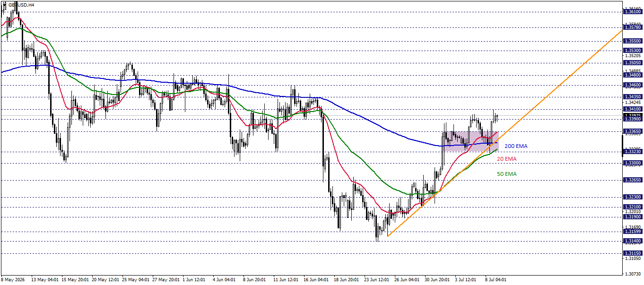Click the 200 EMA label
Image resolution: width=644 pixels, height=285 pixels.
point(516,147)
